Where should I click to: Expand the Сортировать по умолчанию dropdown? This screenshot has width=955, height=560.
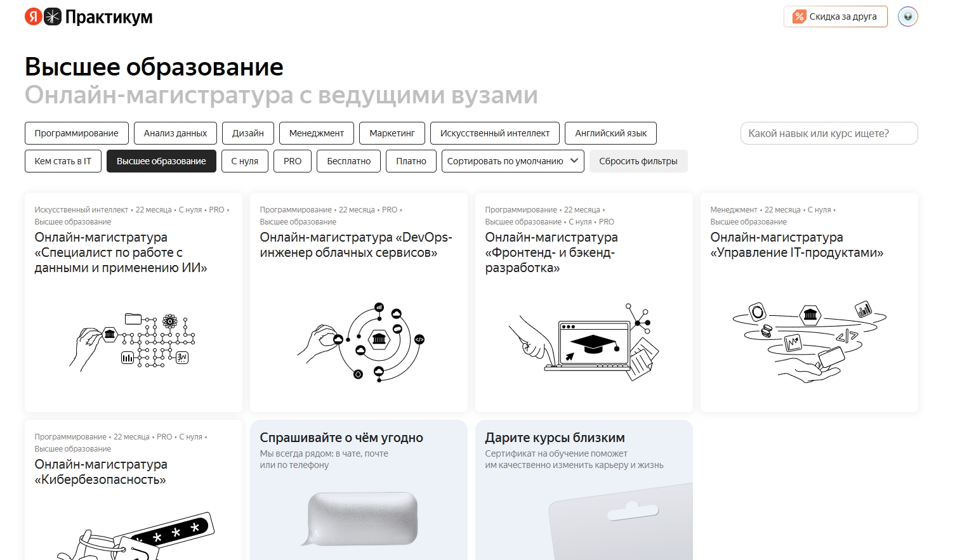pyautogui.click(x=505, y=161)
